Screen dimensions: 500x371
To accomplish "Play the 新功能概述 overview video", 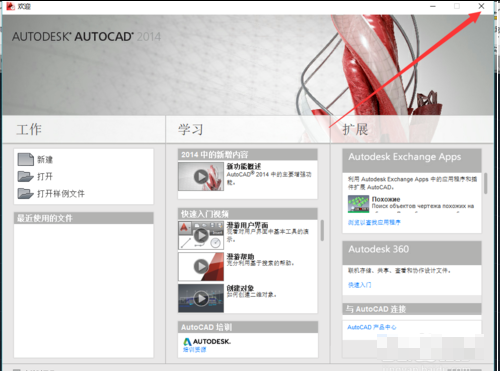I will click(201, 176).
